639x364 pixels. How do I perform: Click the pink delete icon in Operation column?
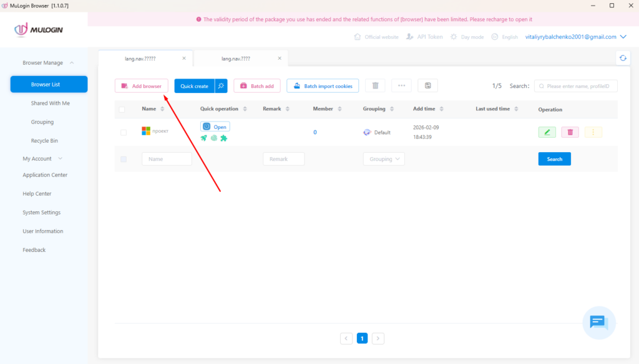click(x=570, y=132)
